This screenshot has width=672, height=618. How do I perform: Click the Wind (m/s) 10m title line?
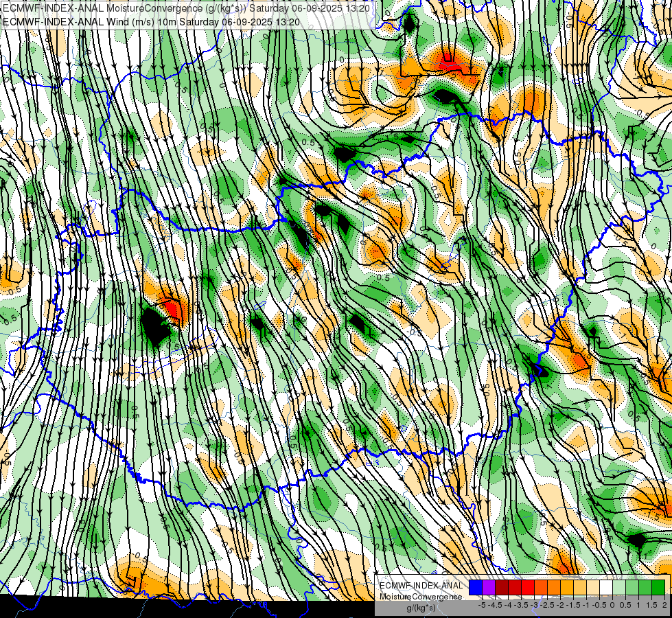(x=151, y=22)
